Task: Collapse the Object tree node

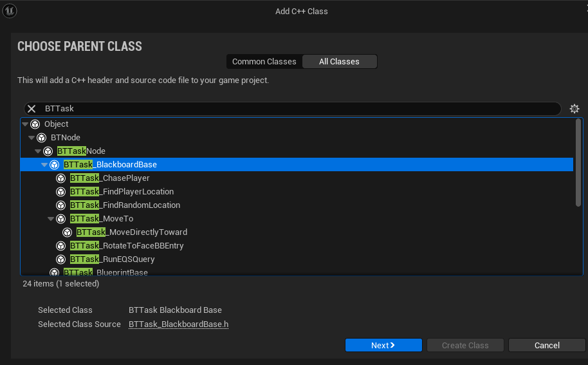Action: (25, 124)
